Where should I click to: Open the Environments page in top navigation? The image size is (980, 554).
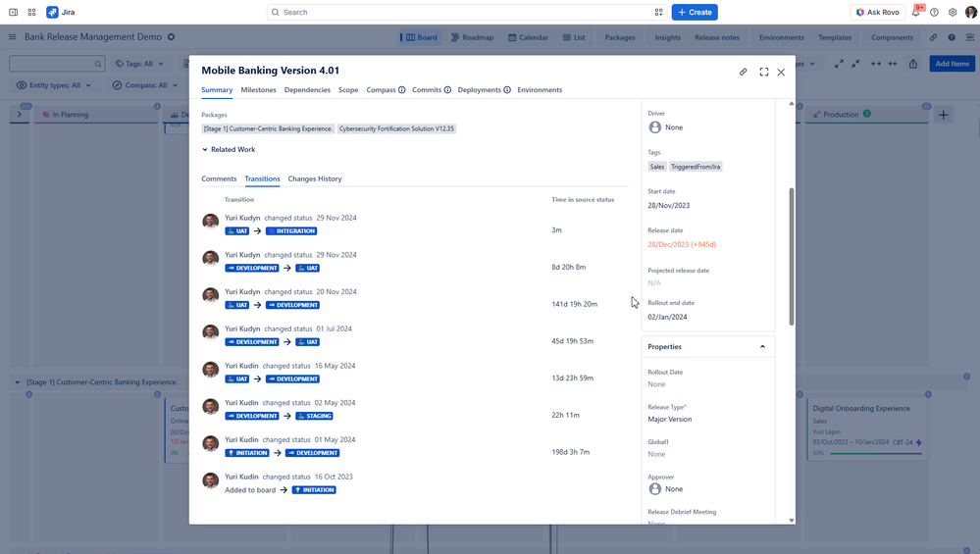781,37
